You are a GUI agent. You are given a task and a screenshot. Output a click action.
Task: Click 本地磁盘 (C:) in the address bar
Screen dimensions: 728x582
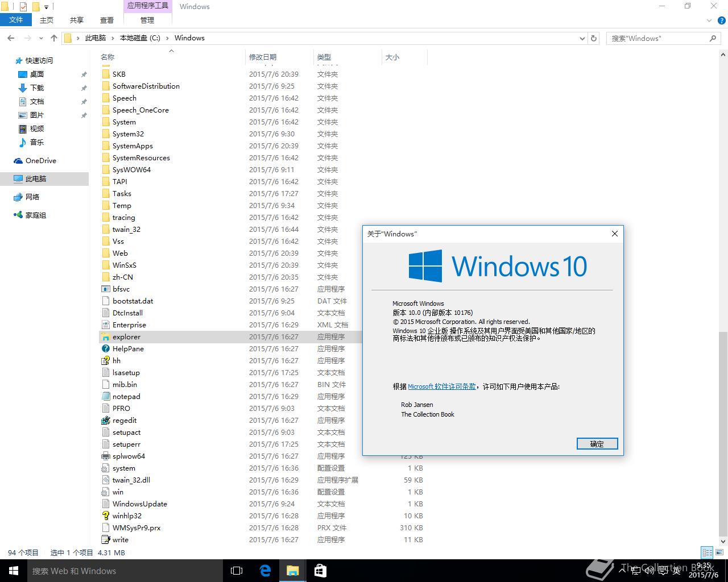point(140,38)
